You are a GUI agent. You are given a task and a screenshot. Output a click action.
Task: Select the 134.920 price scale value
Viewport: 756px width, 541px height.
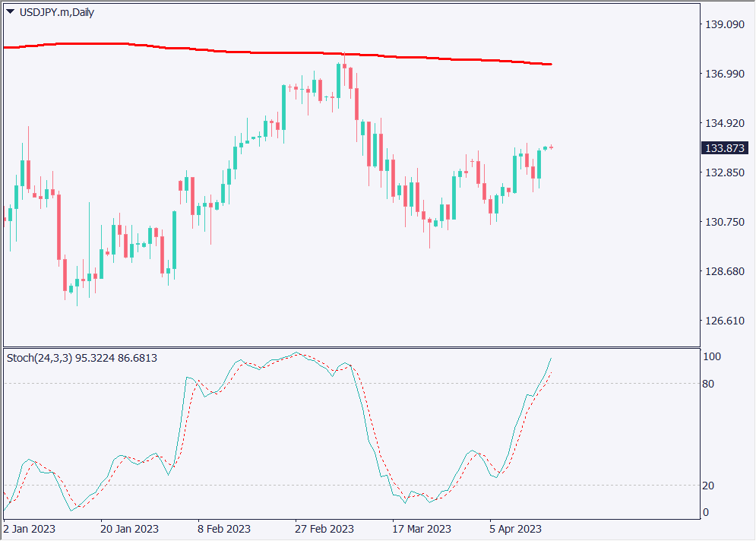(x=725, y=123)
